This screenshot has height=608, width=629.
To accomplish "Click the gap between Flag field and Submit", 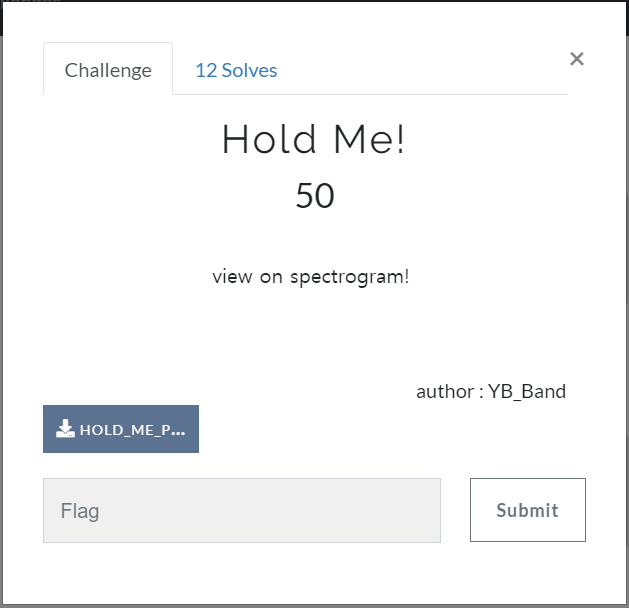I will click(455, 510).
